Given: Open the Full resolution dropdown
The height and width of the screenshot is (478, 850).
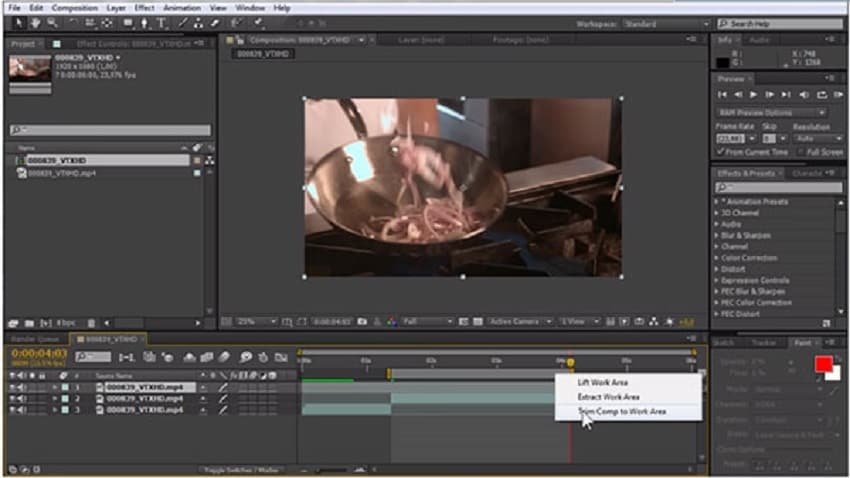Looking at the screenshot, I should click(427, 322).
